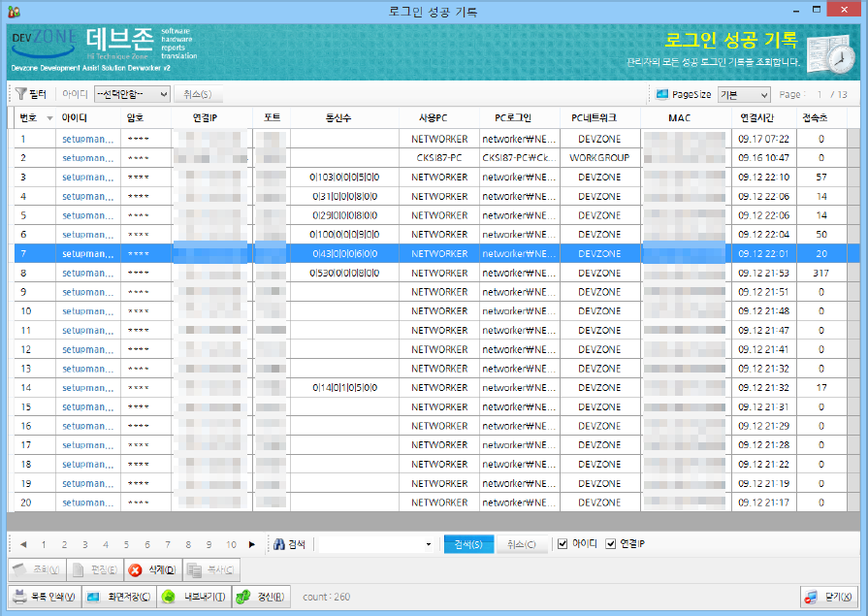The image size is (868, 616).
Task: Sort by the 연결시간 column header
Action: (x=763, y=118)
